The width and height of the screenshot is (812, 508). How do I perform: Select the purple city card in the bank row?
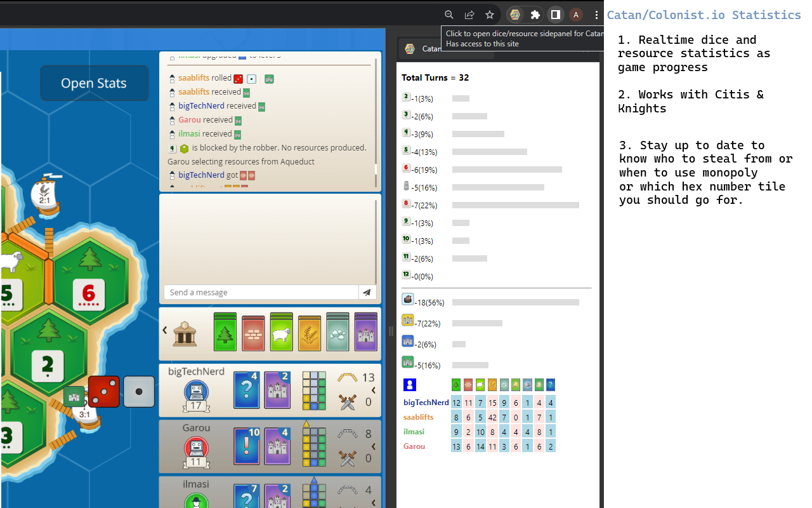366,331
